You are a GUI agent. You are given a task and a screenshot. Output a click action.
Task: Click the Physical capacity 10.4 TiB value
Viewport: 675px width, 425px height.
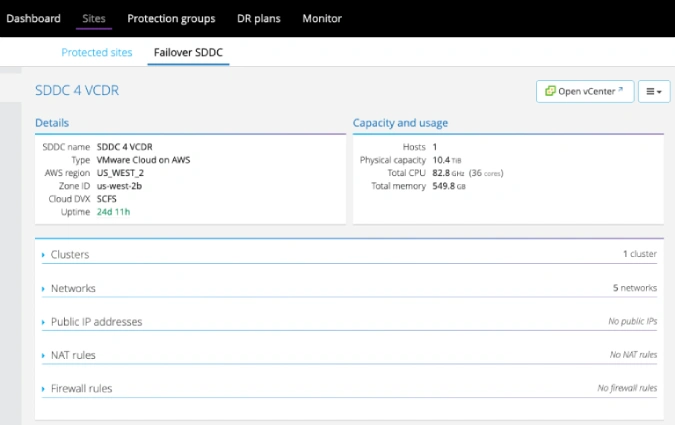click(x=447, y=160)
